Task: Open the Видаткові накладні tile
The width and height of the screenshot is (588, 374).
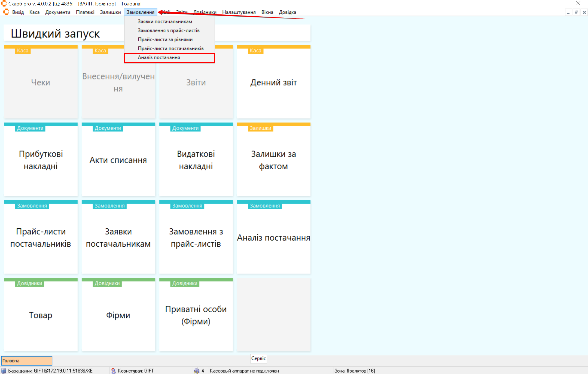Action: [196, 160]
